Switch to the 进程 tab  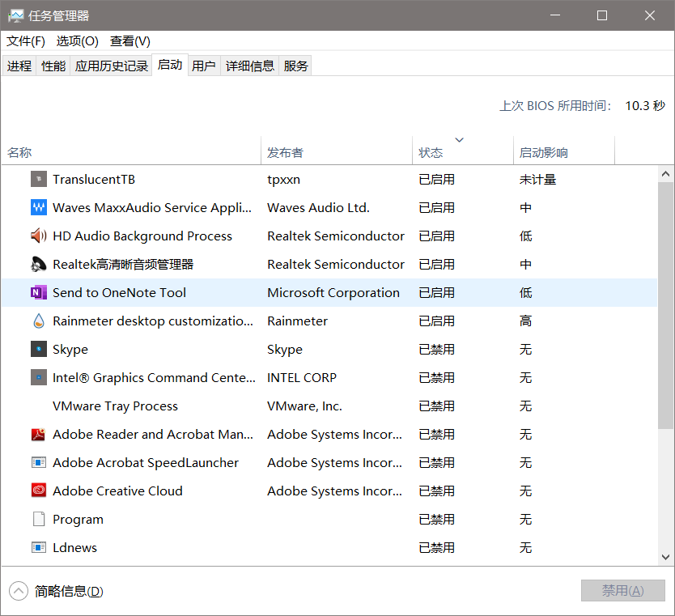[x=19, y=66]
